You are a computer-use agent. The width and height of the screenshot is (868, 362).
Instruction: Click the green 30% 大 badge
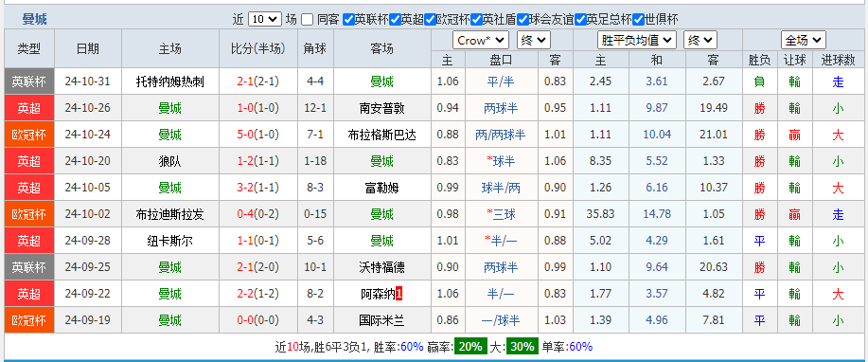pyautogui.click(x=523, y=347)
